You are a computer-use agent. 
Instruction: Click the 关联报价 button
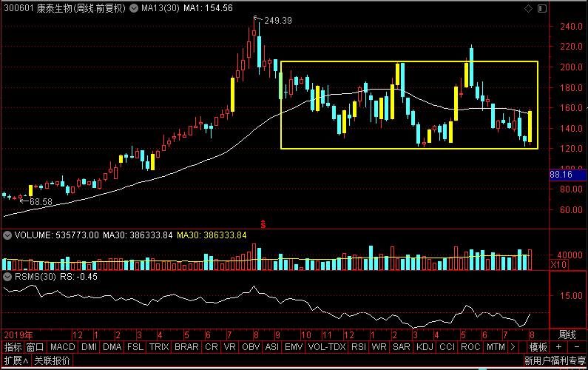point(53,361)
